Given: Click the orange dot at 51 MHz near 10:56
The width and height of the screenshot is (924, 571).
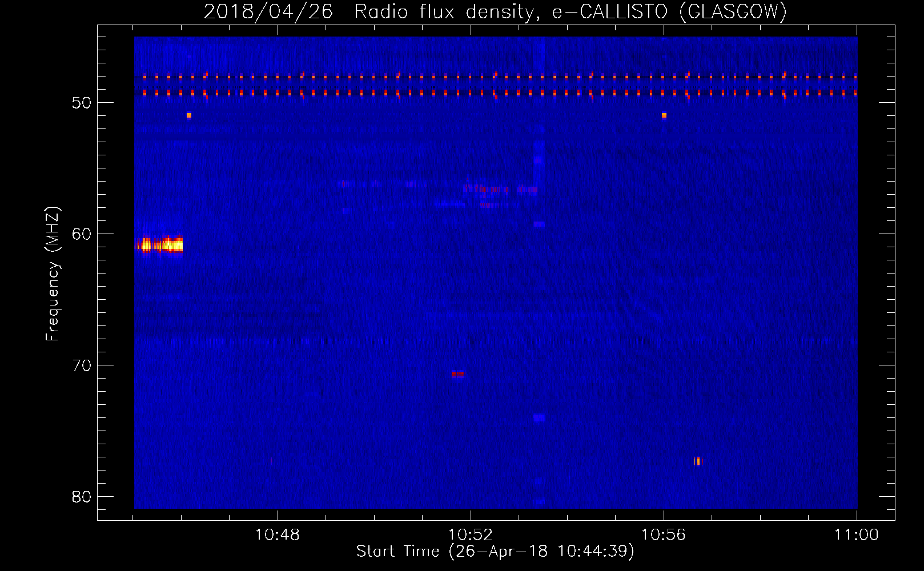Looking at the screenshot, I should [x=664, y=115].
